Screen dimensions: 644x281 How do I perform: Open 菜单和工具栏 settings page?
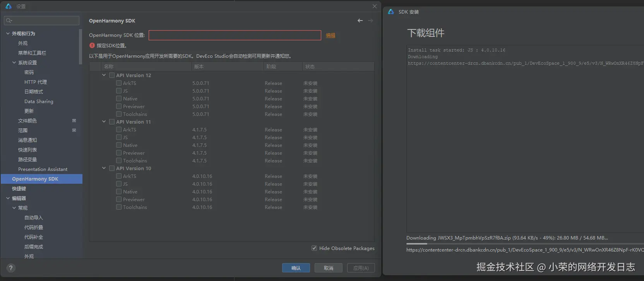point(32,53)
